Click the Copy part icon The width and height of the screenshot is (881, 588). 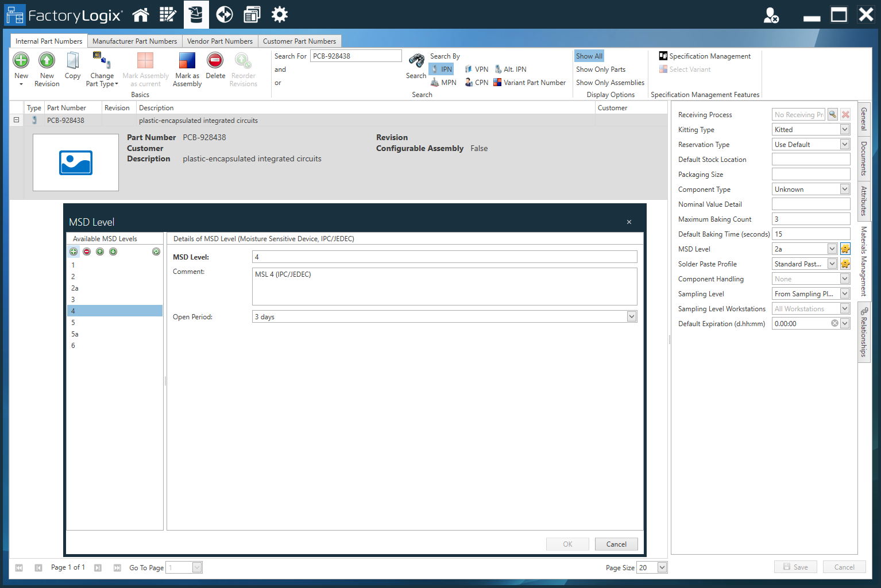(72, 60)
